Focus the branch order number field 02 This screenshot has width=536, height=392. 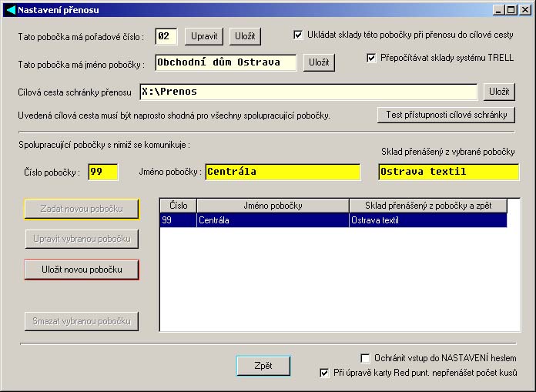[x=166, y=36]
